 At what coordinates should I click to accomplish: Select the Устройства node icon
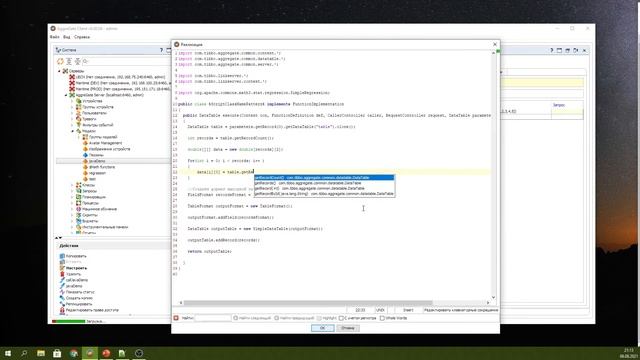pos(79,101)
